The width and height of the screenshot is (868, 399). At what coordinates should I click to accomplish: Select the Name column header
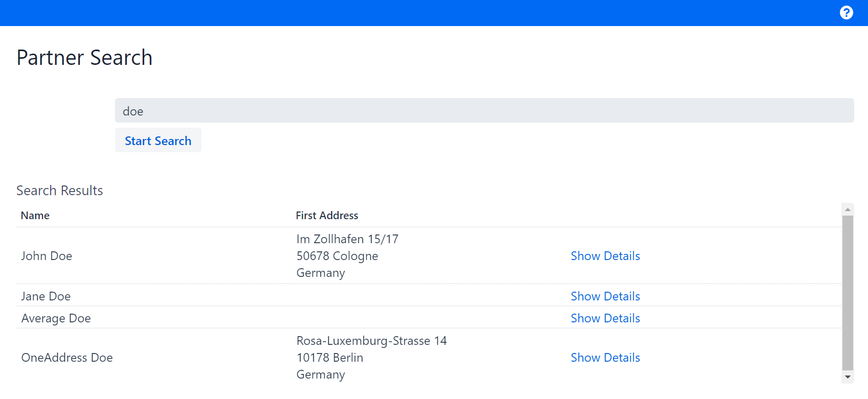tap(35, 215)
